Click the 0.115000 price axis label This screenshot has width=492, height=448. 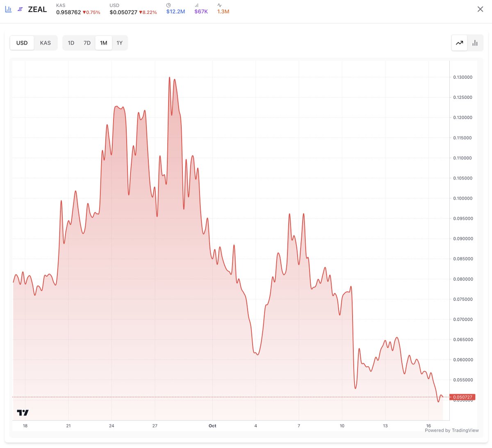462,138
